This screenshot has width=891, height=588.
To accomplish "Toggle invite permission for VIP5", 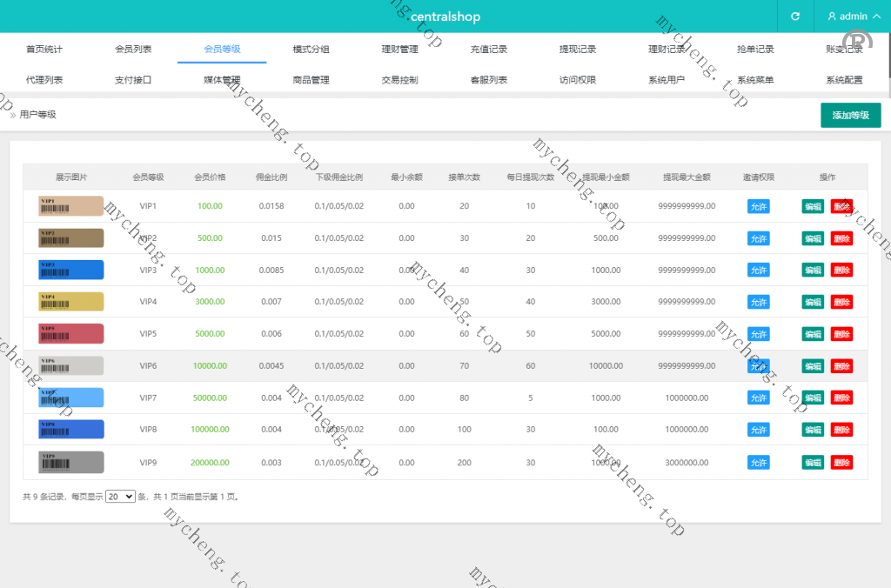I will click(x=758, y=334).
